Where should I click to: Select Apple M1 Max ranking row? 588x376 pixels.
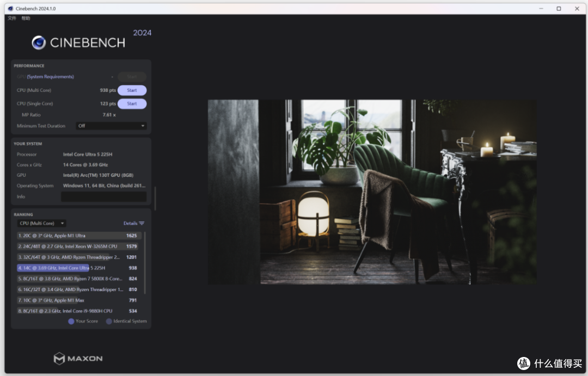click(79, 300)
